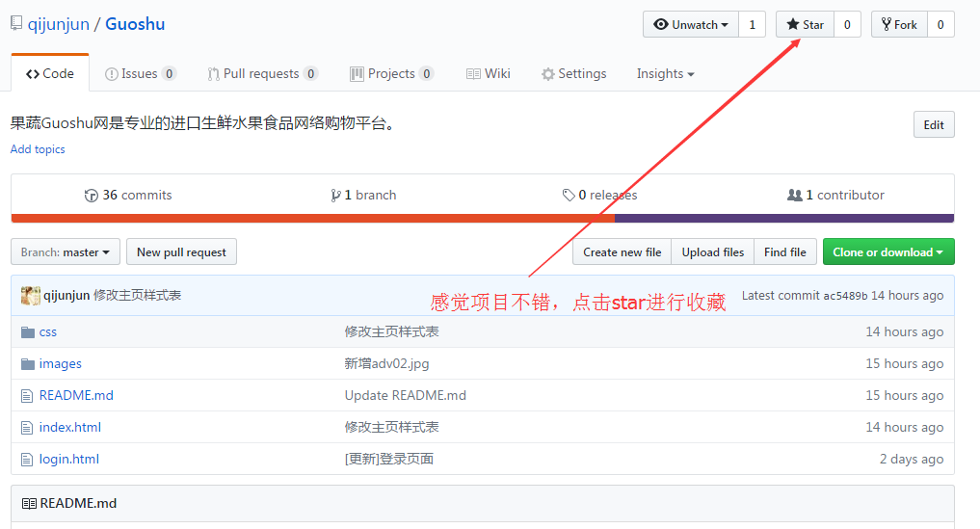Screen dimensions: 980x529
Task: Open the Wiki tab
Action: coord(489,74)
